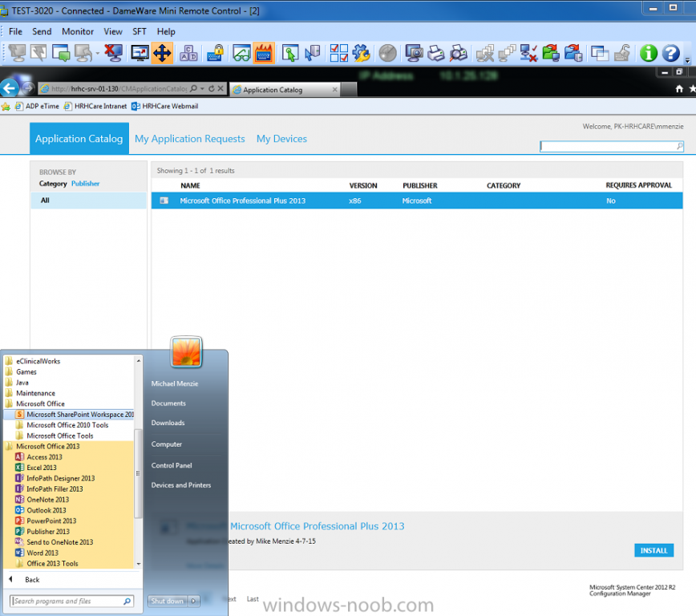The height and width of the screenshot is (616, 696).
Task: Browse by Publisher link
Action: point(85,184)
